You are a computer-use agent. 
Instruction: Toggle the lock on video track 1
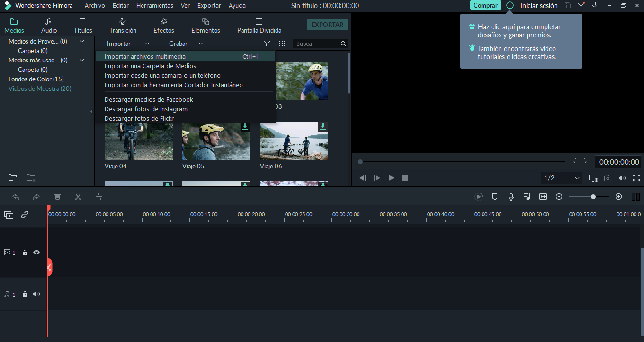[x=25, y=253]
